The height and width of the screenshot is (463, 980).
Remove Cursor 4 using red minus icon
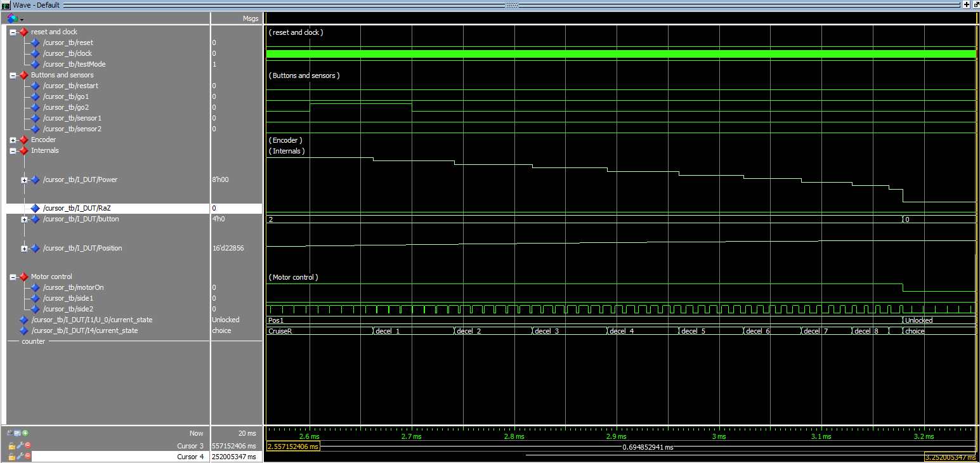point(27,457)
